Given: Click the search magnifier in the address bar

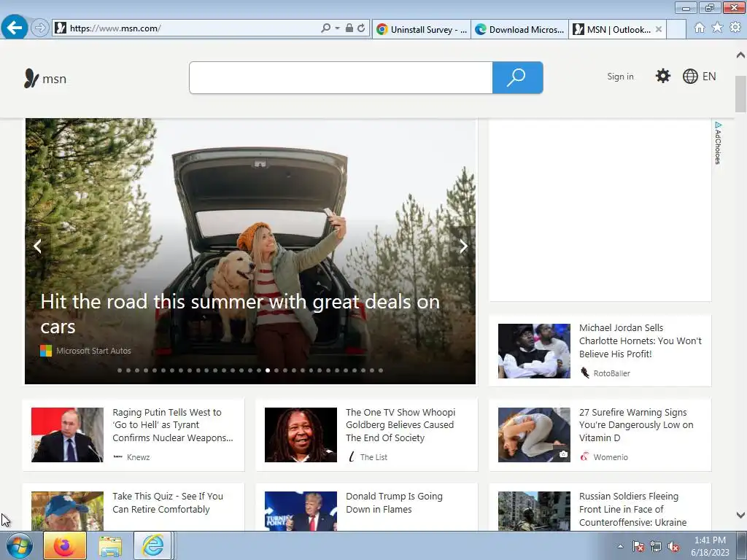Looking at the screenshot, I should click(325, 28).
